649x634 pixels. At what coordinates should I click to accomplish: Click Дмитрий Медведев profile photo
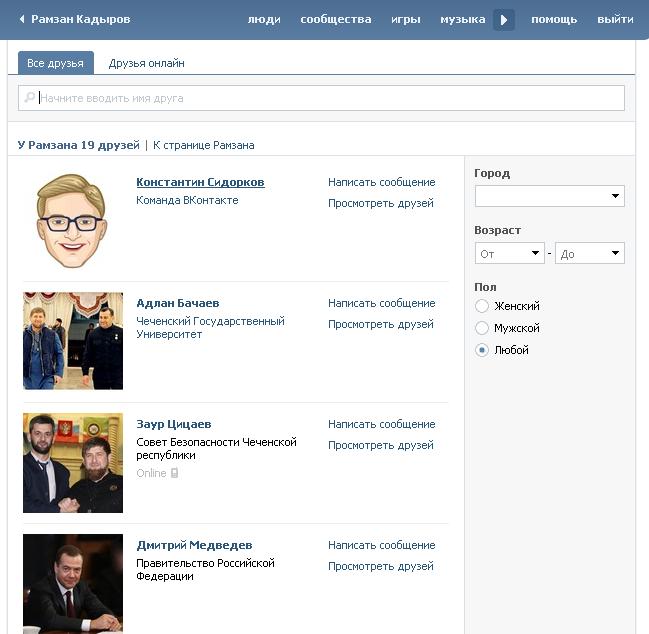point(73,584)
